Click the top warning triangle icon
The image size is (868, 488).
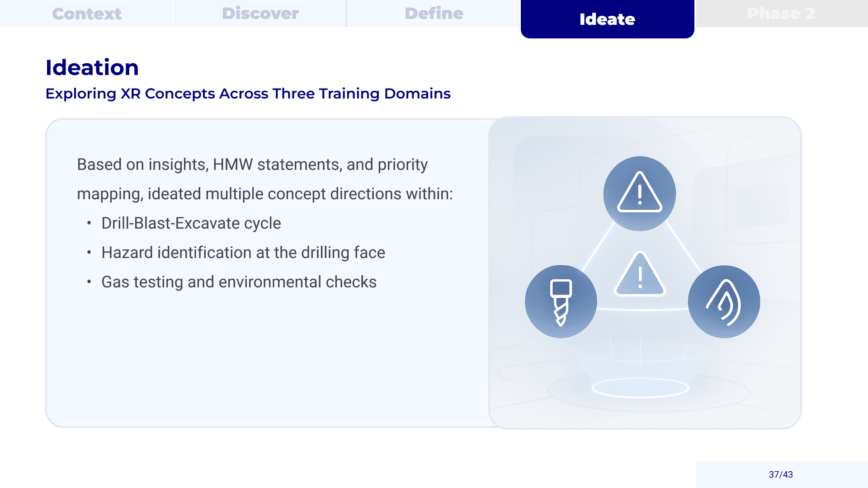pos(639,193)
